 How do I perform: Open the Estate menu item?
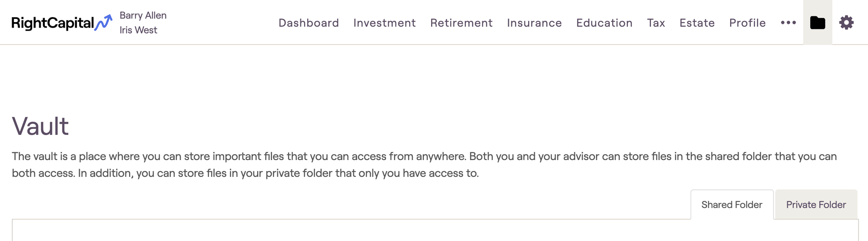click(x=697, y=23)
